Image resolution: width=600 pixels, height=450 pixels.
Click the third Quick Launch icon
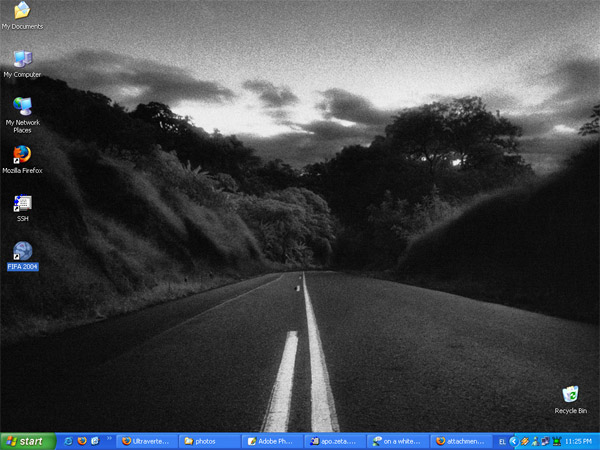click(x=95, y=440)
